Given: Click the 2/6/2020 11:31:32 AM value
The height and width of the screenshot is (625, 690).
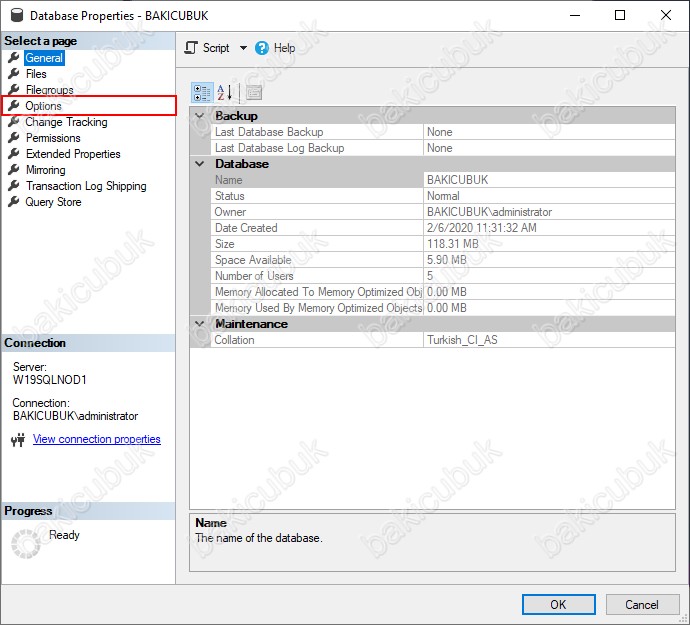Looking at the screenshot, I should pos(482,228).
